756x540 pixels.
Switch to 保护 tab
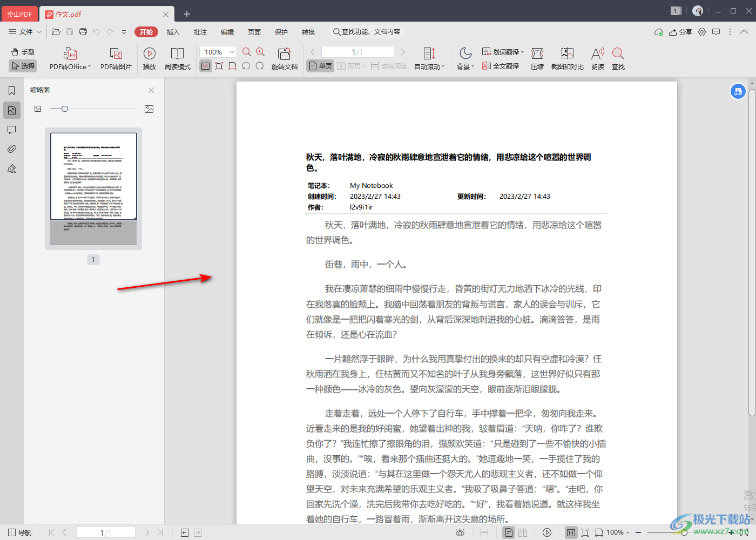coord(281,32)
